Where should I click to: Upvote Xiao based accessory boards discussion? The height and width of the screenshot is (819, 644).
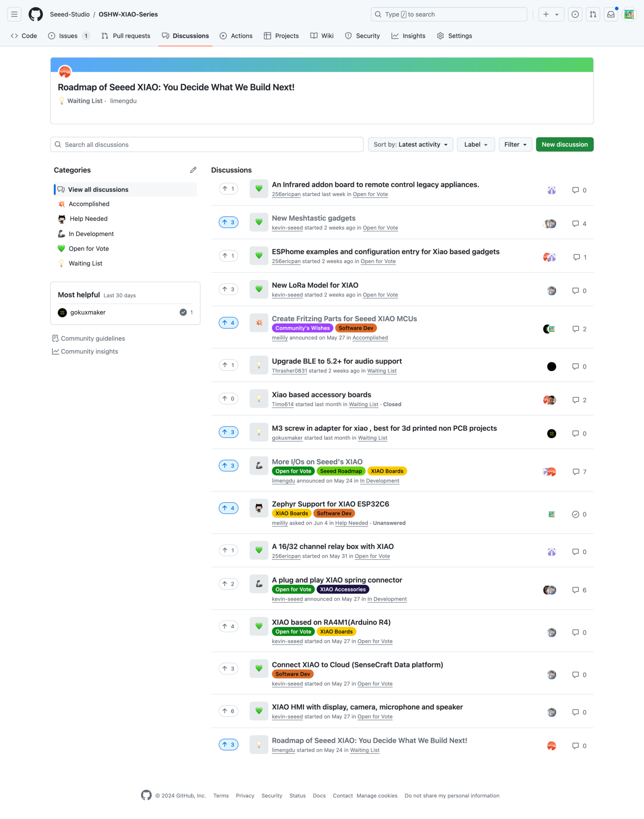click(229, 398)
